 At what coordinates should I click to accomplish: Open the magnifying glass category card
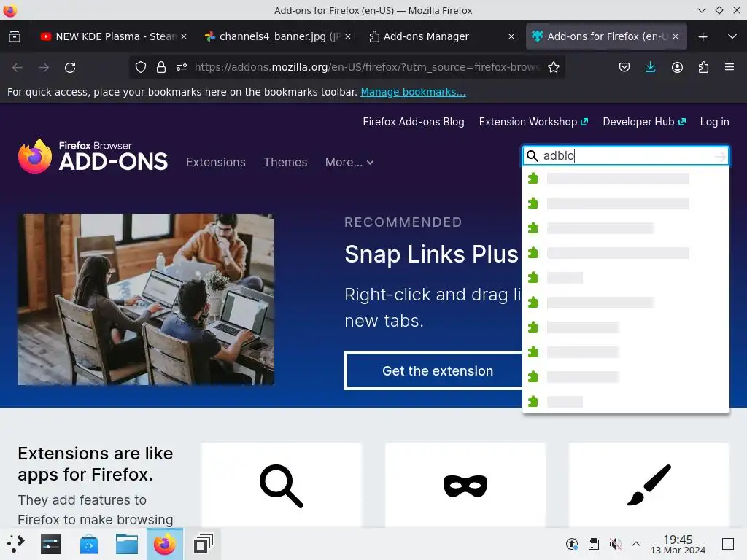click(281, 485)
